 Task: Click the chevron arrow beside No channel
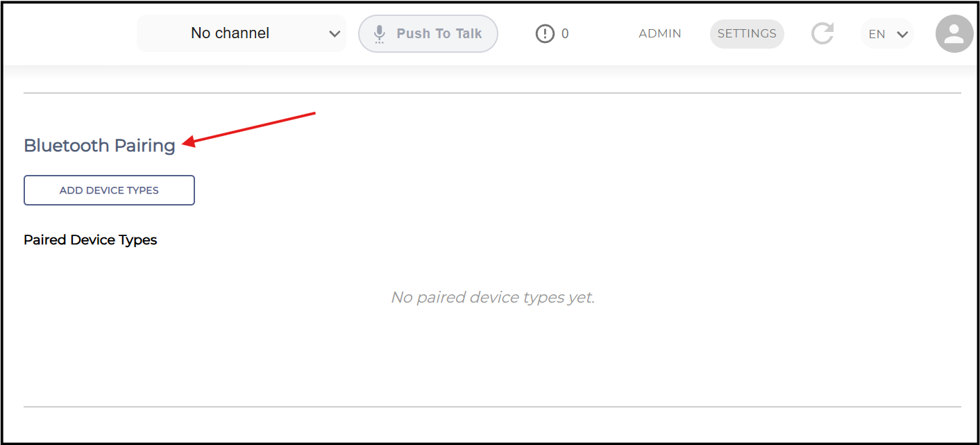tap(335, 33)
